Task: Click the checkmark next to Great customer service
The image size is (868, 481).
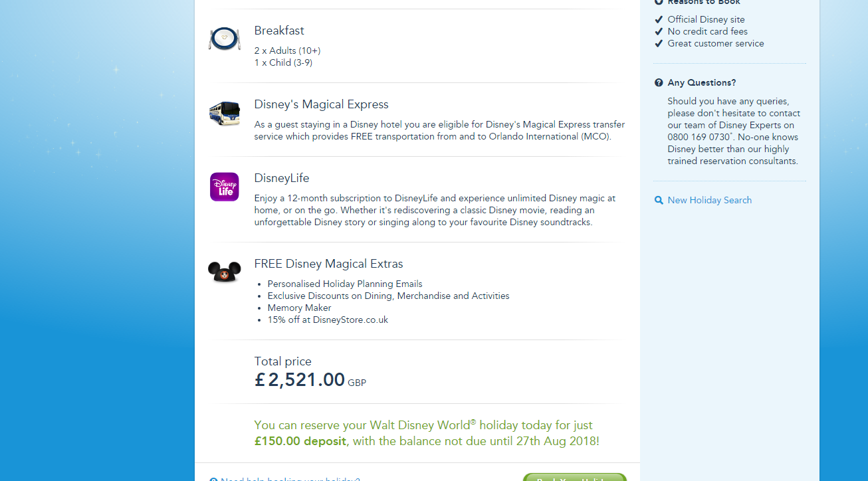Action: tap(659, 44)
